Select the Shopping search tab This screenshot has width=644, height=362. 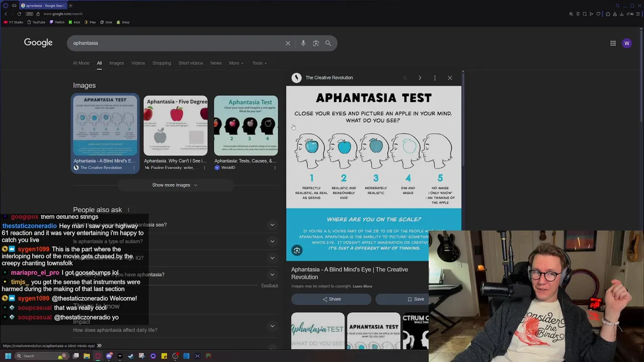click(162, 63)
